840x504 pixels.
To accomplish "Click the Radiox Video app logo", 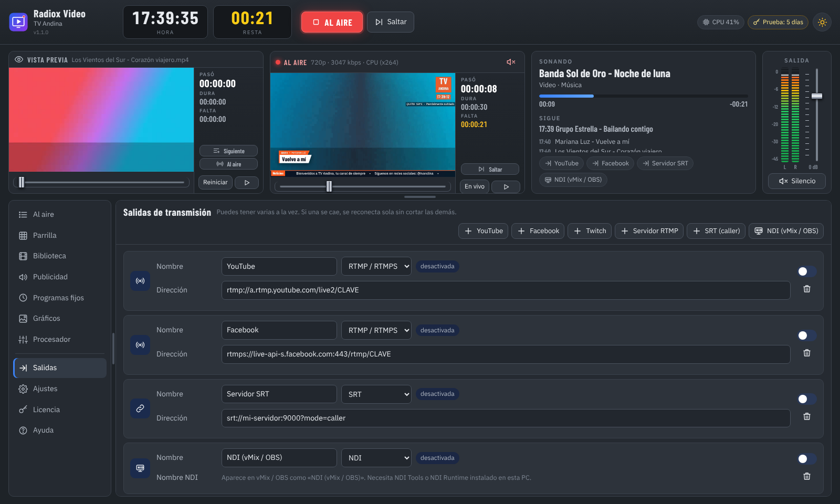I will (x=18, y=22).
